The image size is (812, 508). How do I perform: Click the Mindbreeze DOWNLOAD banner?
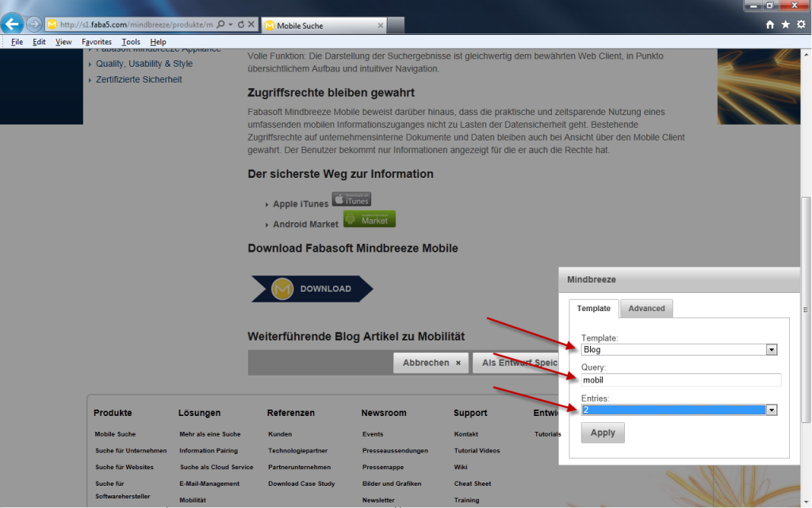pyautogui.click(x=312, y=289)
